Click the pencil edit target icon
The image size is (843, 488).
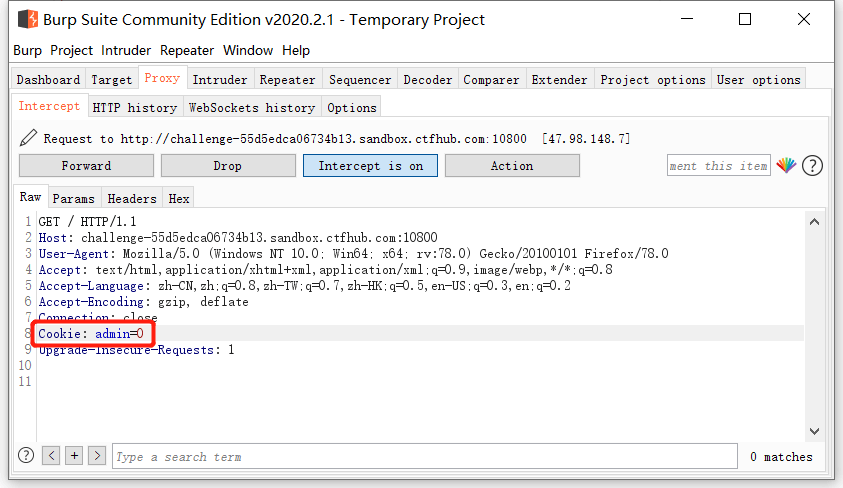[28, 138]
